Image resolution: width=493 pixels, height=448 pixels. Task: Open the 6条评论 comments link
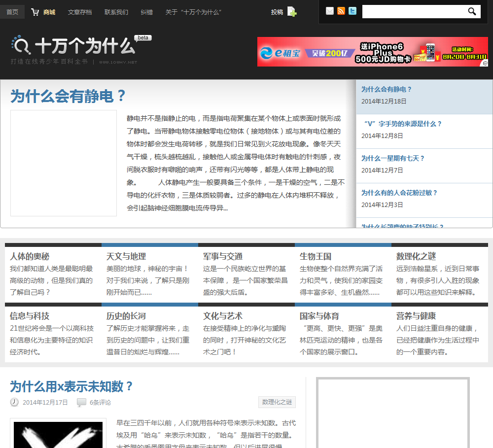pyautogui.click(x=100, y=403)
